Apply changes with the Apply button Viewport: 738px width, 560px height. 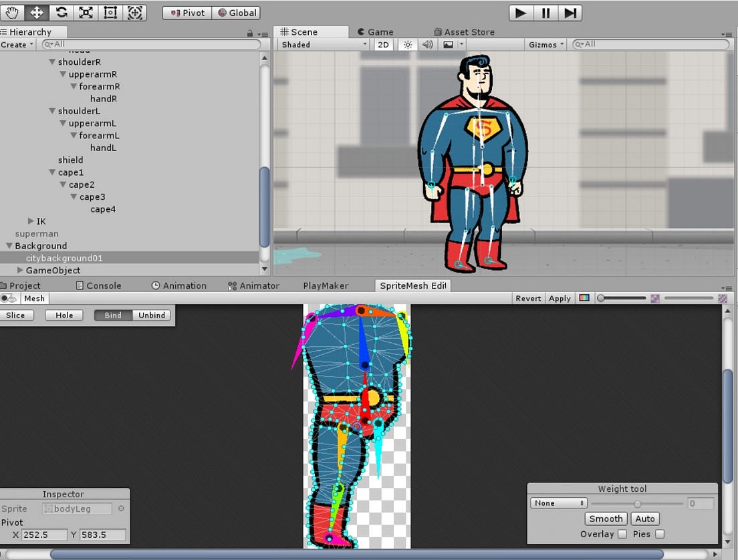pos(560,298)
